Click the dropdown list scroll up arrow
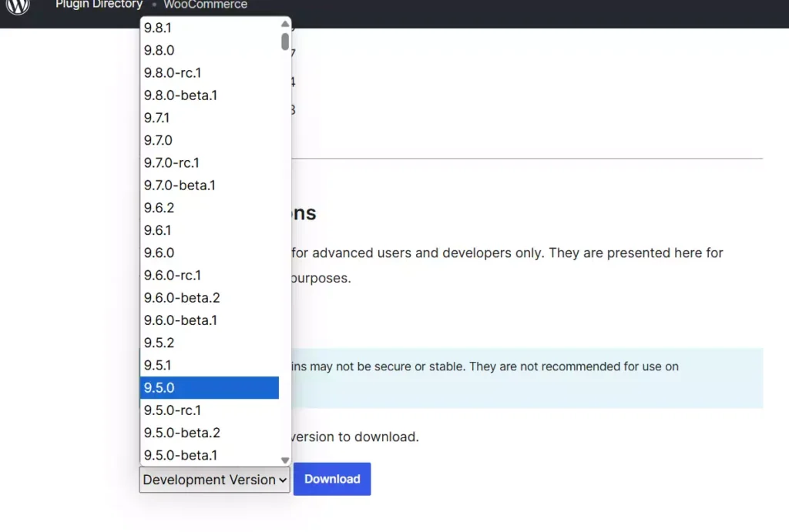The width and height of the screenshot is (789, 532). tap(285, 24)
